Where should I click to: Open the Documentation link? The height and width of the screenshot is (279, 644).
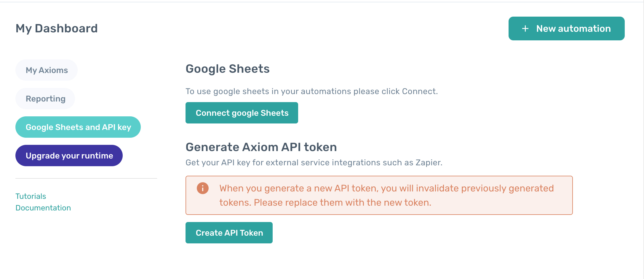coord(43,208)
